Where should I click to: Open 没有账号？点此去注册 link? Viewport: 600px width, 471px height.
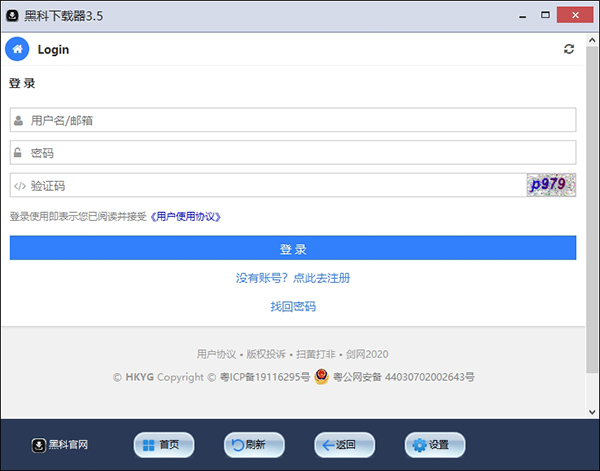(293, 278)
